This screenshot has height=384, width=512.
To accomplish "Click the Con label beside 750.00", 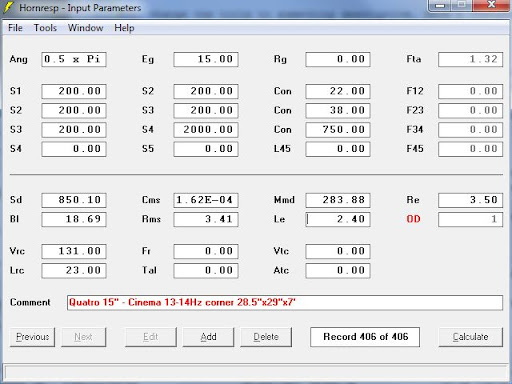I will [x=283, y=130].
